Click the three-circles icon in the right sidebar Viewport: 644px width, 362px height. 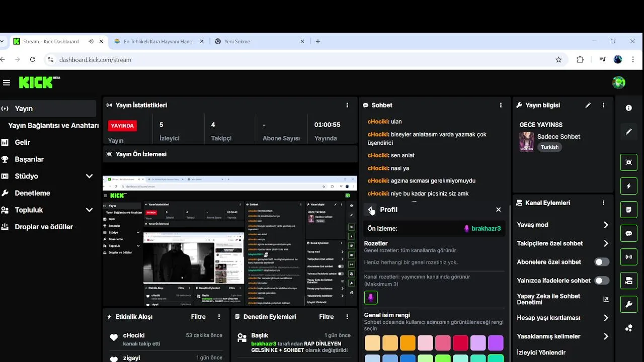[x=629, y=328]
